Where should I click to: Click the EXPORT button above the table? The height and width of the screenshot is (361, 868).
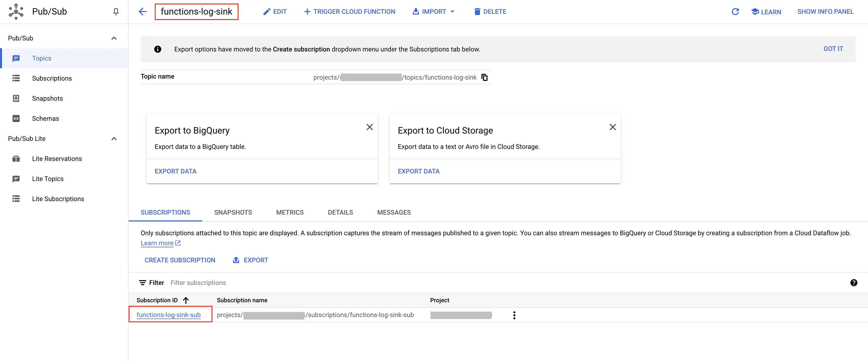tap(250, 260)
